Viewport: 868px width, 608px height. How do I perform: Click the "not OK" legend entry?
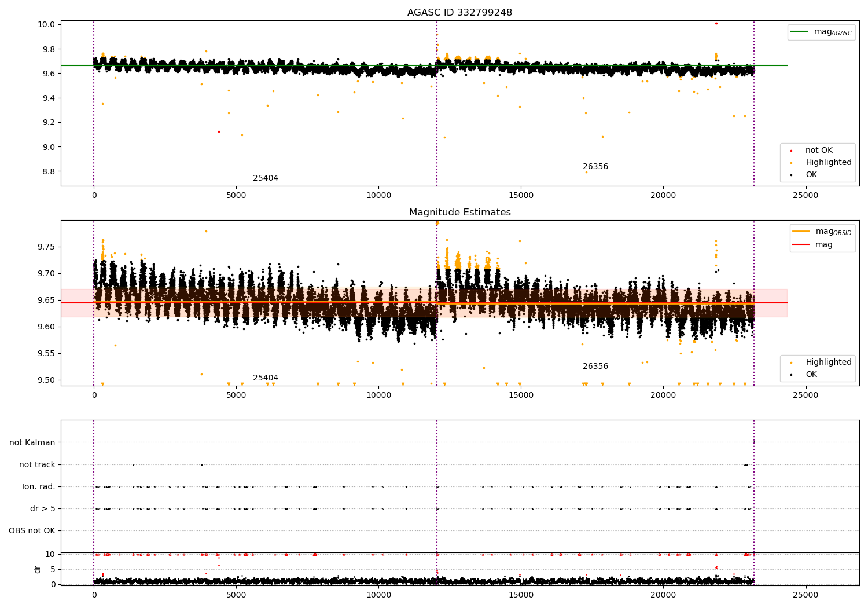coord(819,151)
